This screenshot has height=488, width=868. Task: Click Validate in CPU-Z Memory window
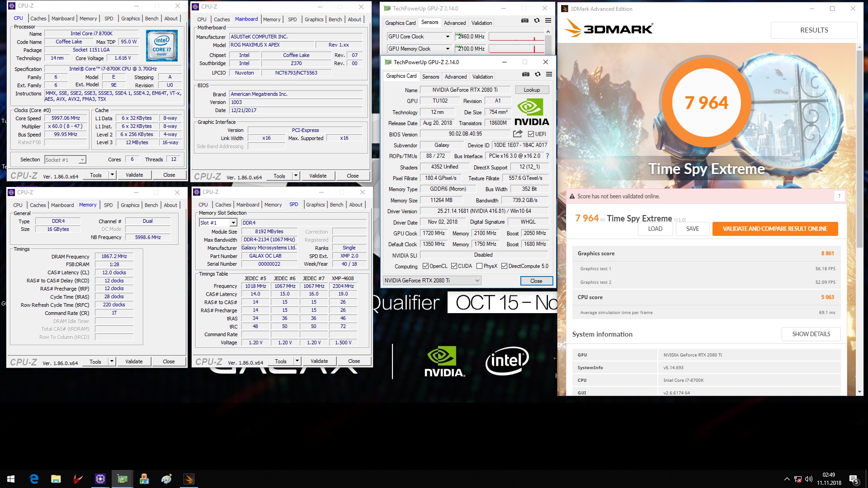(x=134, y=361)
